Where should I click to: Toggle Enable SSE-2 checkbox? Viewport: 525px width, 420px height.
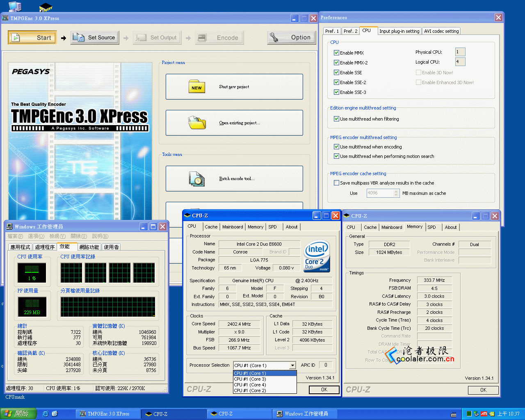pyautogui.click(x=336, y=82)
